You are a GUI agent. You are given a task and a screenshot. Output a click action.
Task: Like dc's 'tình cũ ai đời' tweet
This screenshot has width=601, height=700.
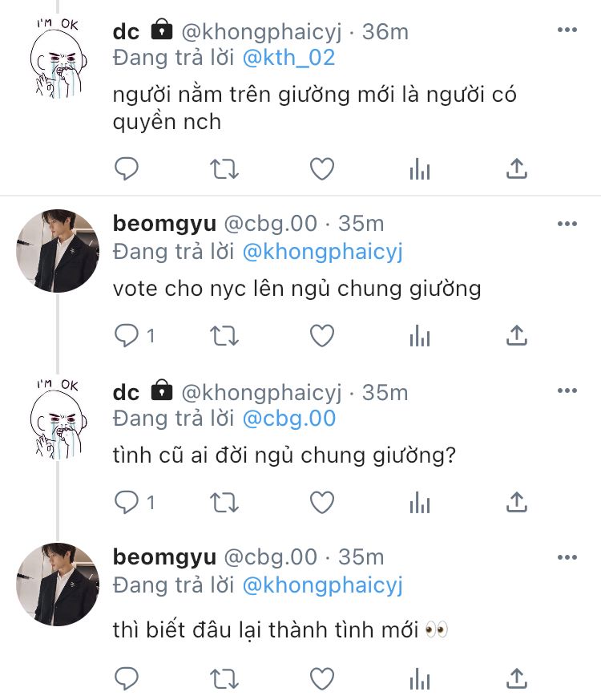(x=322, y=503)
